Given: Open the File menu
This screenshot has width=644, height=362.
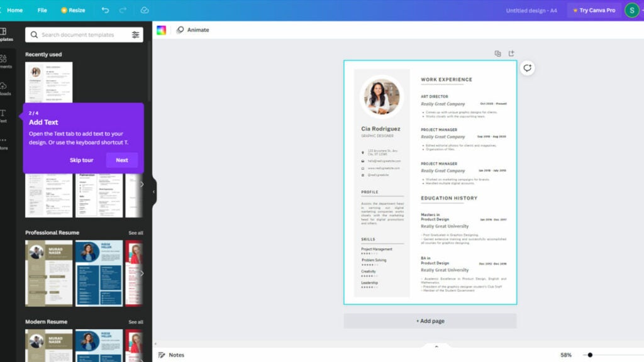Looking at the screenshot, I should 42,10.
